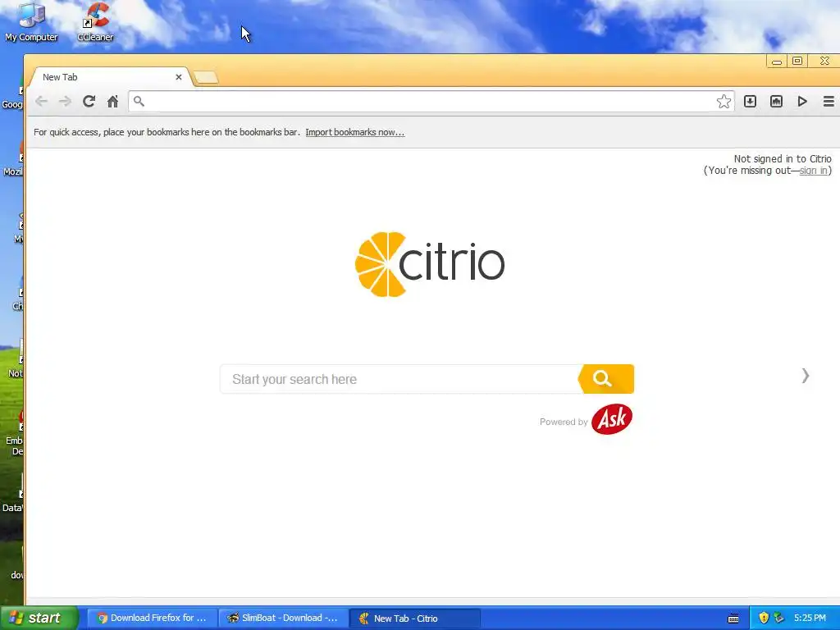This screenshot has height=630, width=840.
Task: Click the on-screen keyboard tray icon
Action: (x=733, y=619)
